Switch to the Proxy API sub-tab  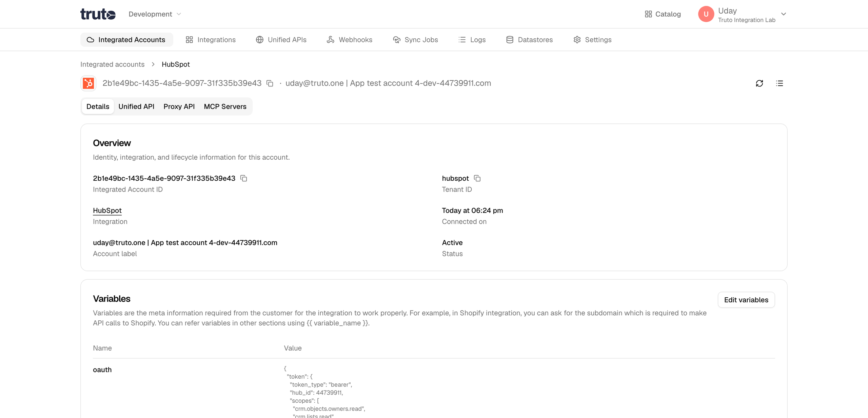click(179, 106)
